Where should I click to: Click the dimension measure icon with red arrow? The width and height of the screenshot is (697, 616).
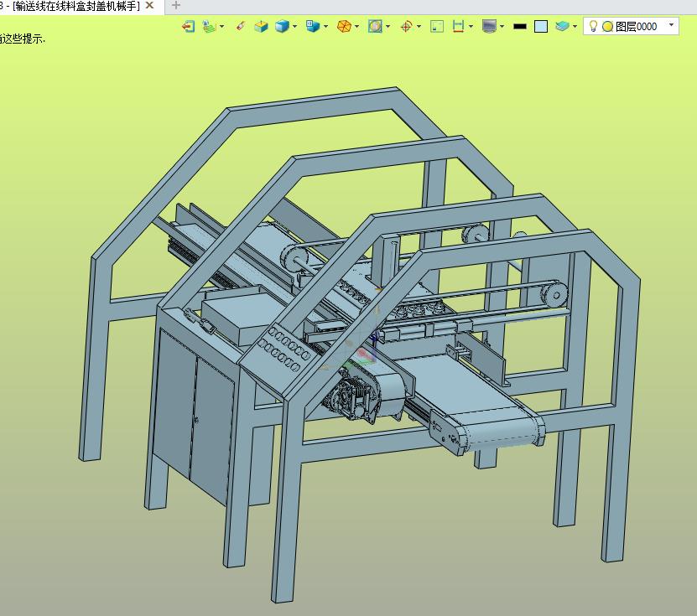(458, 27)
